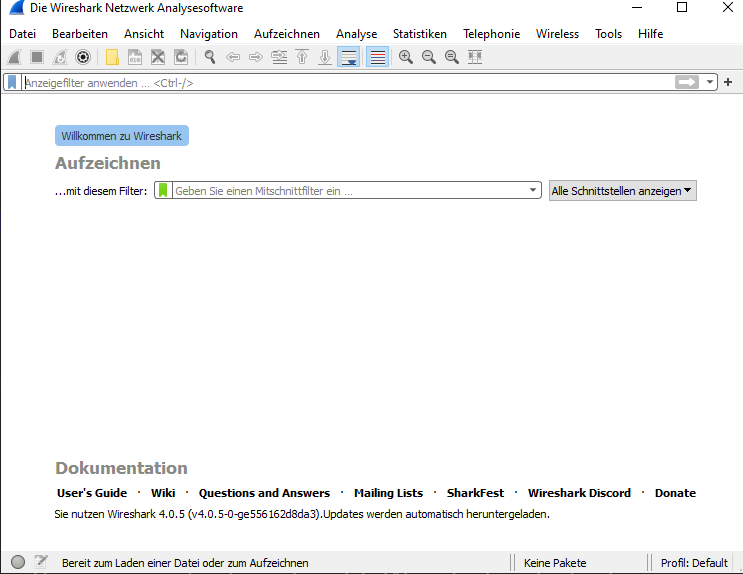
Task: Expand capture filter history dropdown
Action: tap(533, 191)
